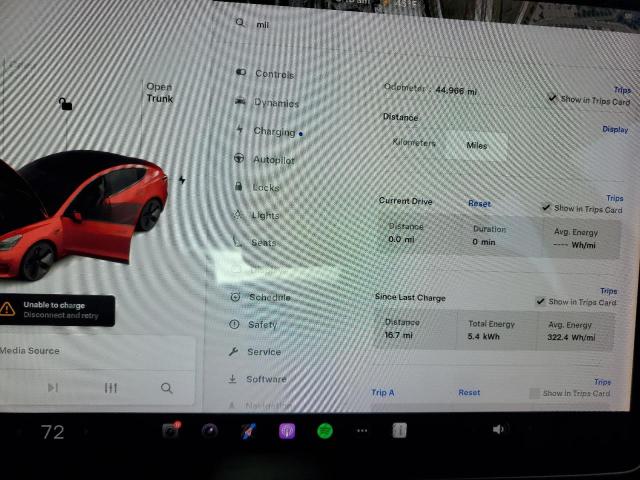Open Seats settings menu
Viewport: 640px width, 480px height.
pos(263,242)
